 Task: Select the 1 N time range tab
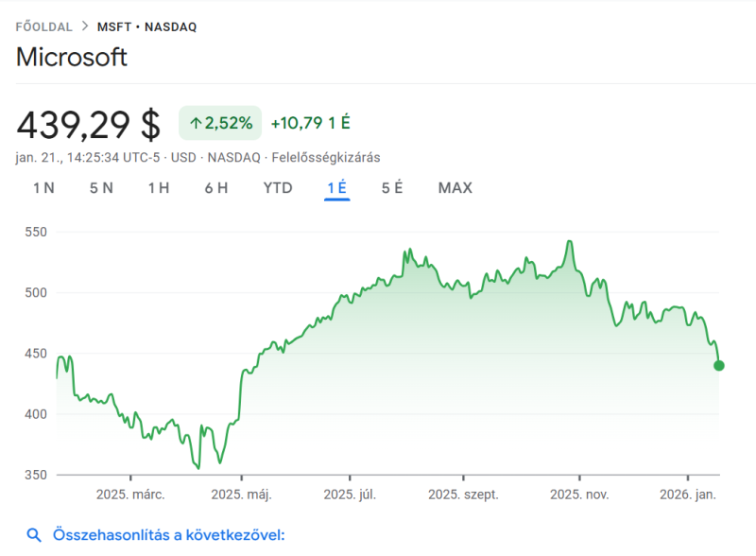[43, 187]
